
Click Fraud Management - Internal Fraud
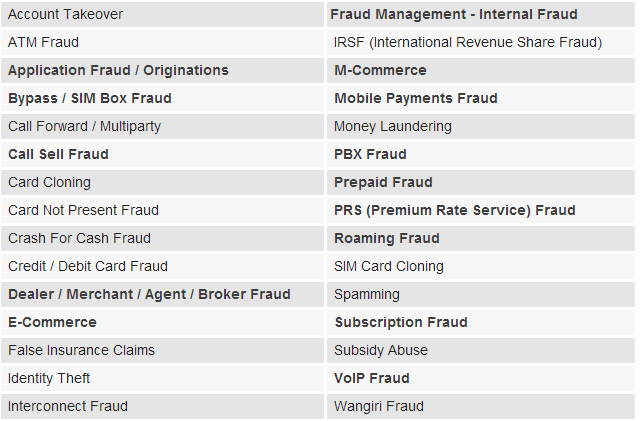coord(454,15)
